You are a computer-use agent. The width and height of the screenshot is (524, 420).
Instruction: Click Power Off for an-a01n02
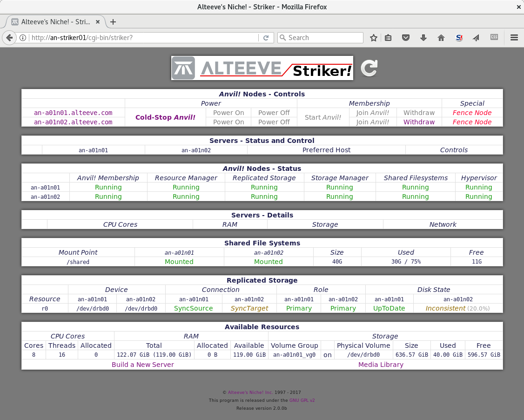point(274,122)
